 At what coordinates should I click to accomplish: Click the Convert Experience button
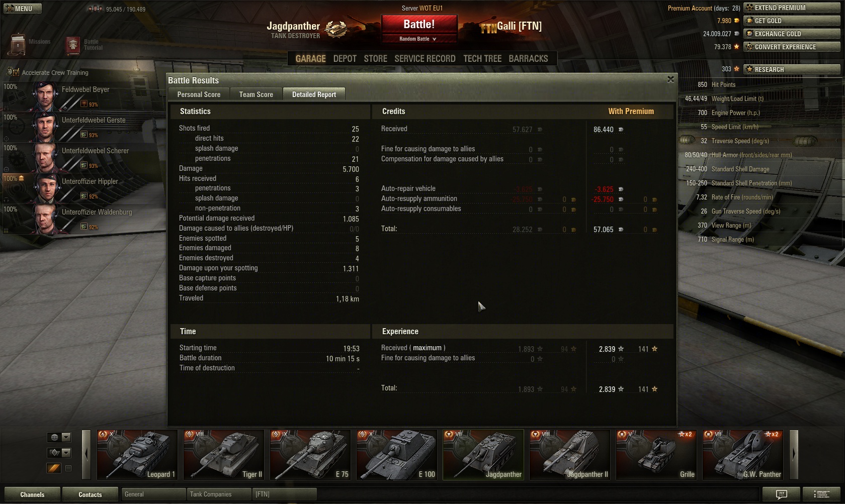click(x=792, y=47)
